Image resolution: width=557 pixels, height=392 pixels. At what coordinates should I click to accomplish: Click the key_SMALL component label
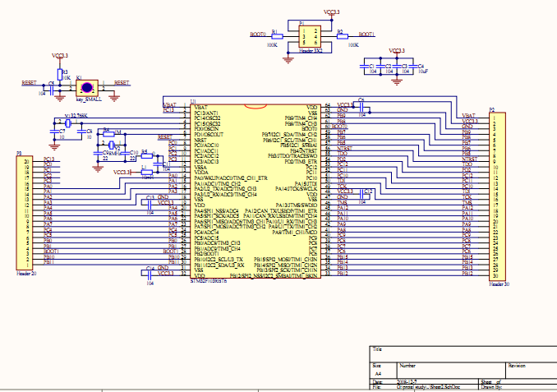click(x=89, y=99)
